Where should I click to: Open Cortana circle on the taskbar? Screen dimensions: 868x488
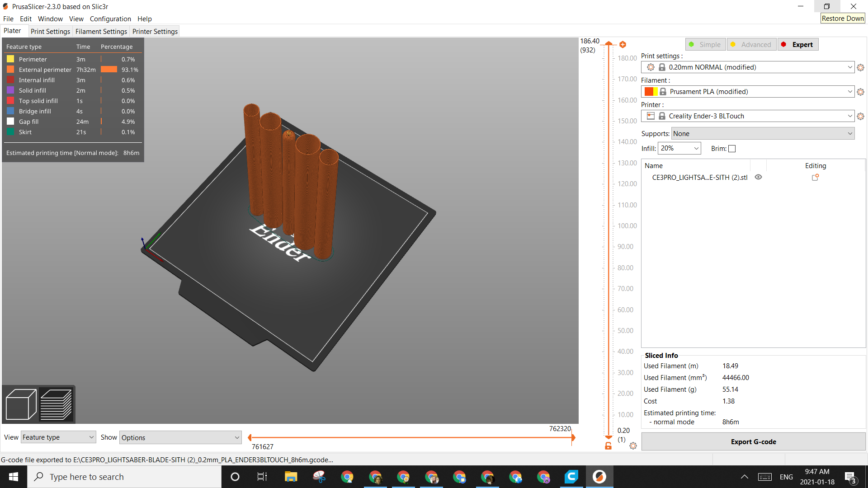pyautogui.click(x=235, y=477)
